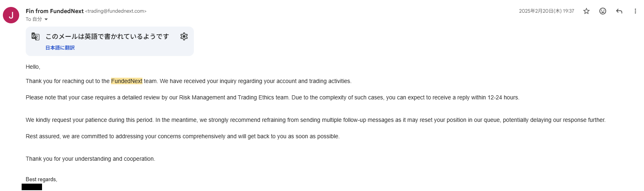This screenshot has height=191, width=644.
Task: Click the "Best regards," closing line
Action: point(41,179)
